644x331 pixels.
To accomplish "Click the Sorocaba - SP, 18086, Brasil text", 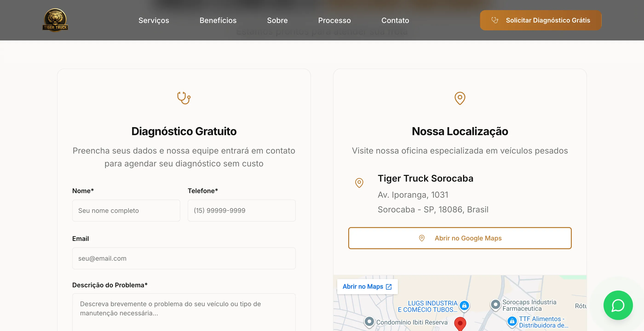I will point(433,209).
